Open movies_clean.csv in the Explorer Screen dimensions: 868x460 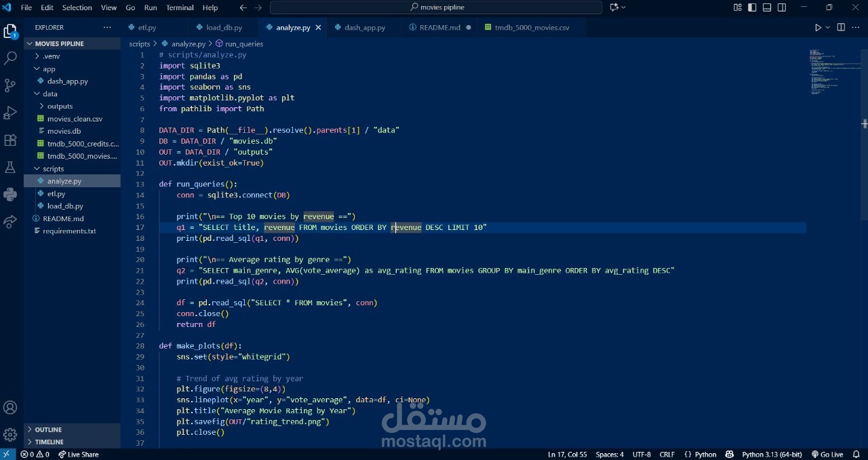tap(72, 119)
